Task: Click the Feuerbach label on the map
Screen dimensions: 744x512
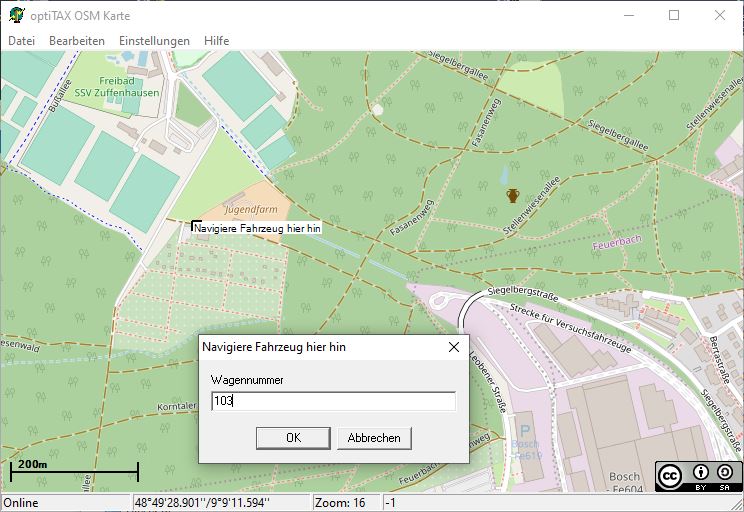Action: 617,242
